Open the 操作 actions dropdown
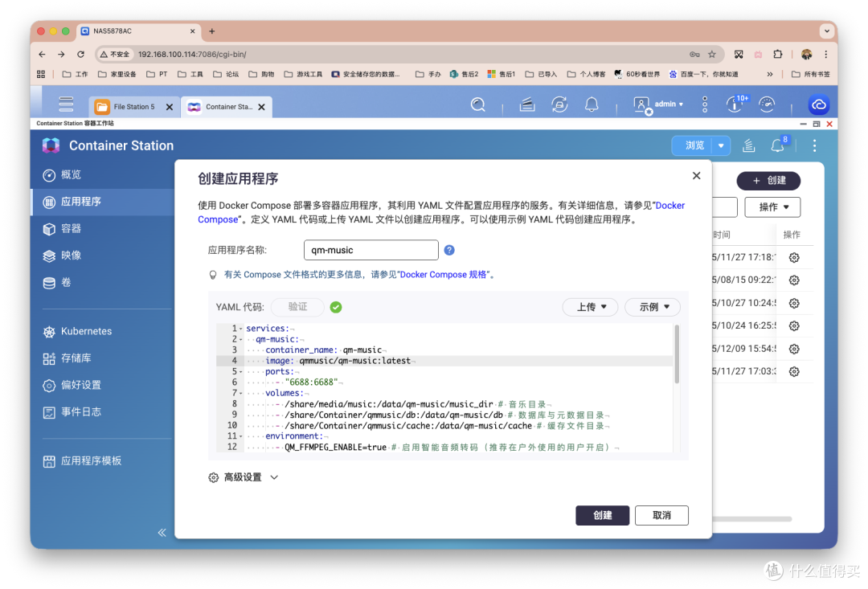 point(772,207)
